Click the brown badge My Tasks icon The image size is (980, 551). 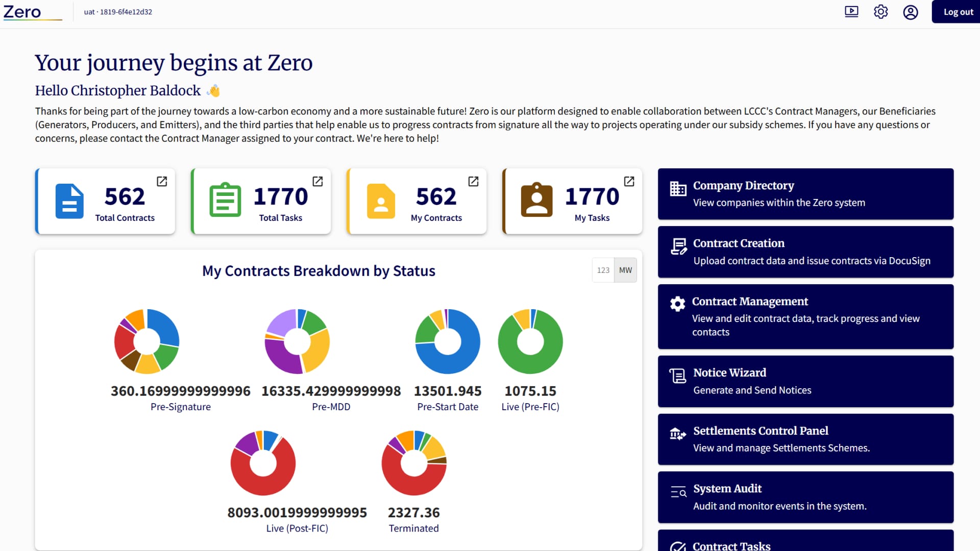[x=536, y=200]
